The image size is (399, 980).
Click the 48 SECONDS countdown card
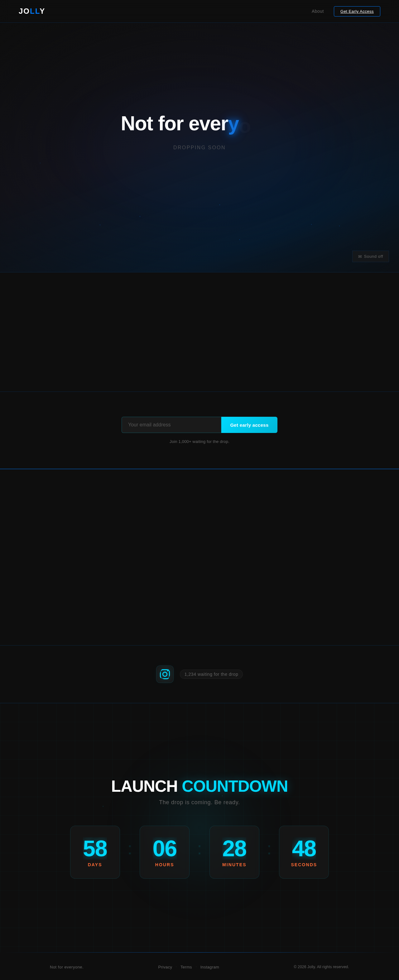tap(304, 852)
